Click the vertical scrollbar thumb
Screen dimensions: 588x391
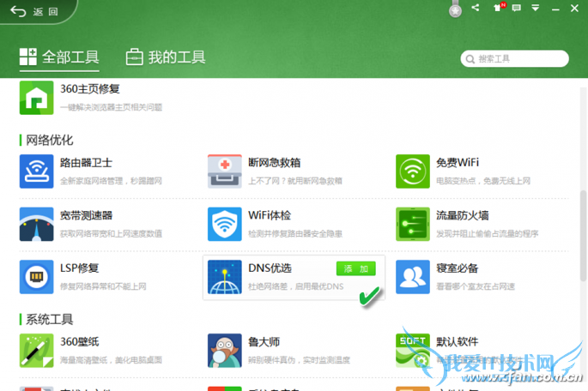583,235
